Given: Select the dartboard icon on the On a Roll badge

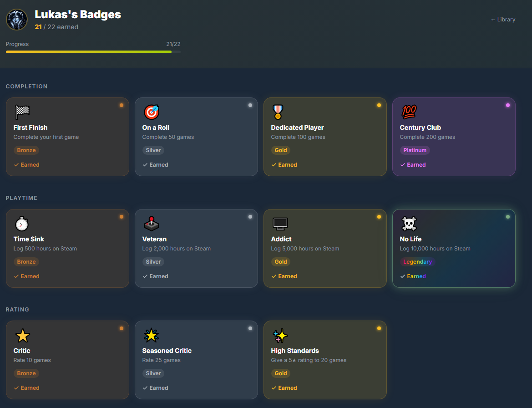Looking at the screenshot, I should [x=151, y=112].
